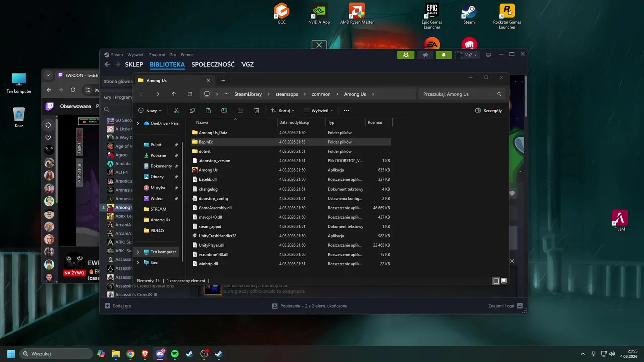This screenshot has height=362, width=644.
Task: Select the Among Us Explorer tab
Action: tap(175, 80)
